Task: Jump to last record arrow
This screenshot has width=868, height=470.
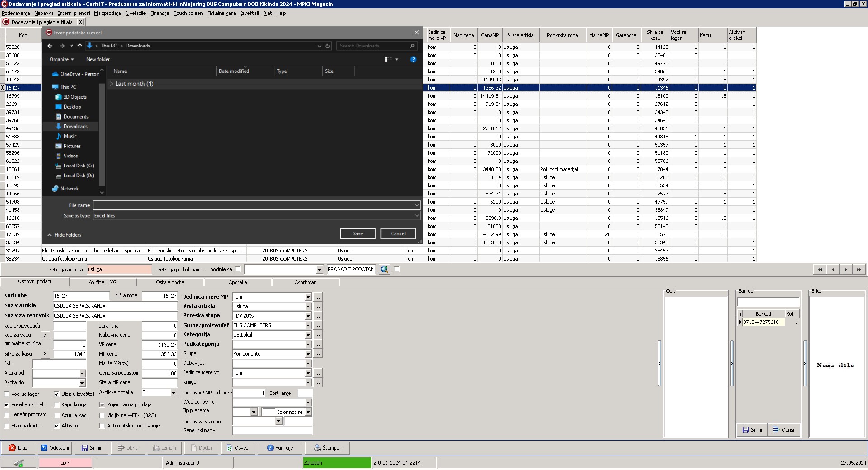Action: 859,269
